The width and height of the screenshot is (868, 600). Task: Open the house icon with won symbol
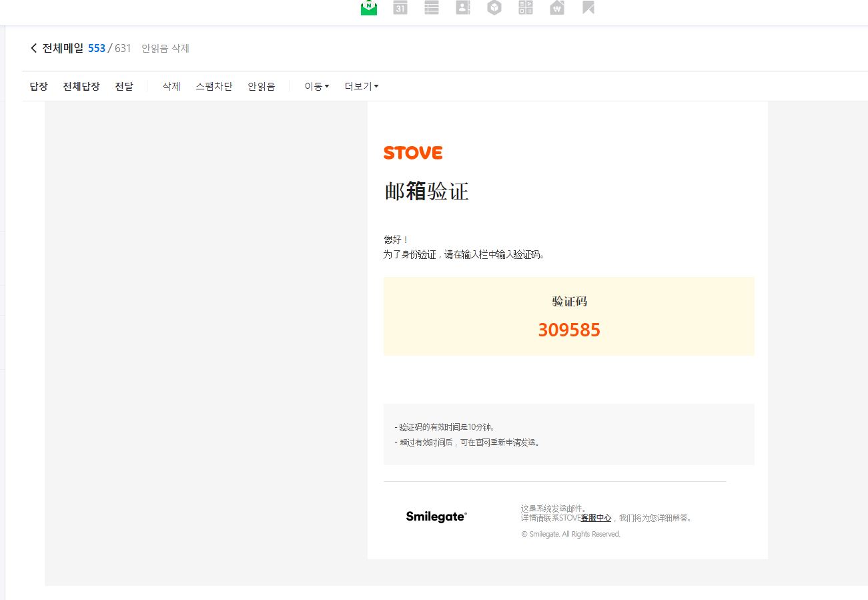(557, 7)
